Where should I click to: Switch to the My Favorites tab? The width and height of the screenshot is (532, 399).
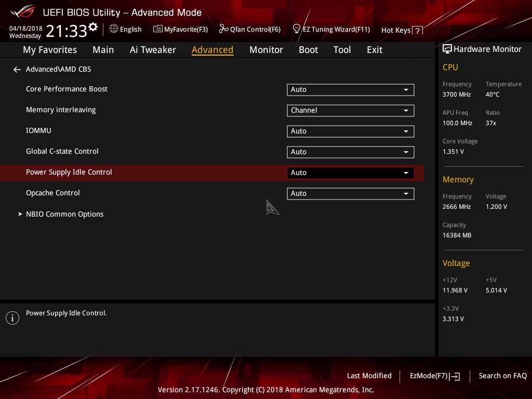click(50, 50)
